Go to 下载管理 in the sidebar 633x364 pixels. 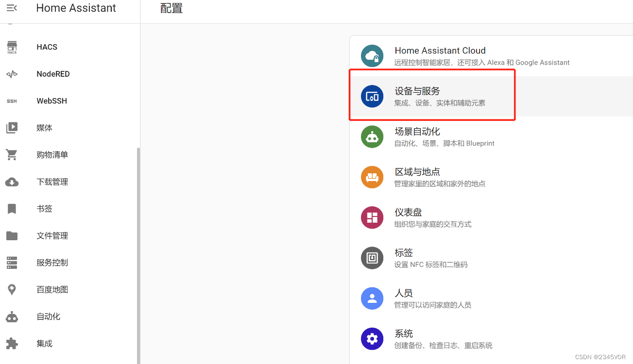52,182
